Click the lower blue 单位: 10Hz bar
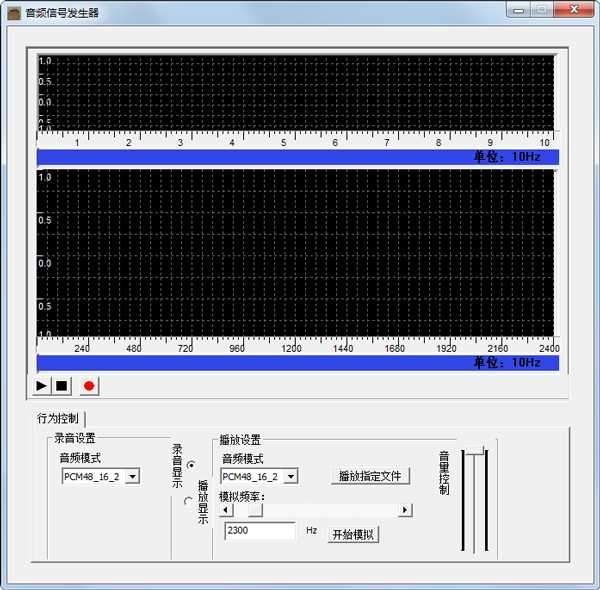This screenshot has height=590, width=600. 298,363
